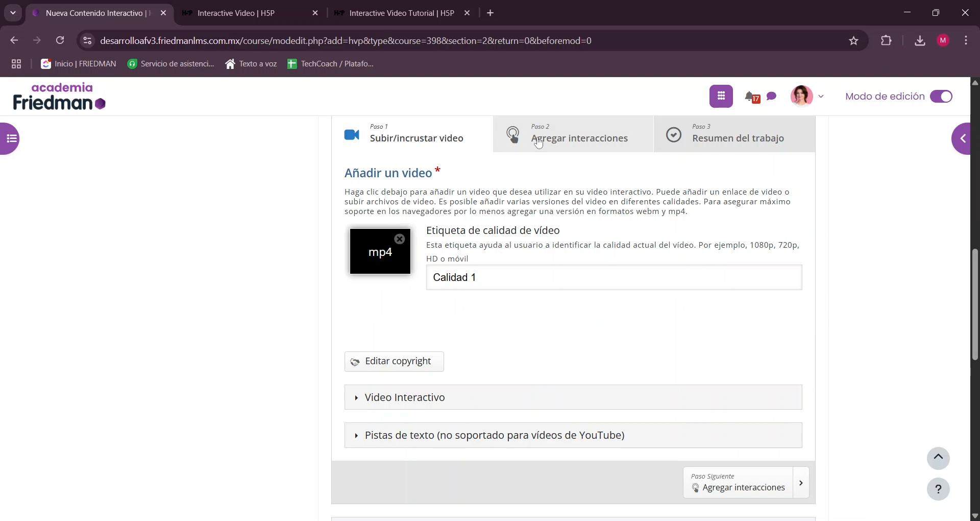Open TechCoach / Platafo... bookmark
This screenshot has height=521, width=980.
[331, 64]
